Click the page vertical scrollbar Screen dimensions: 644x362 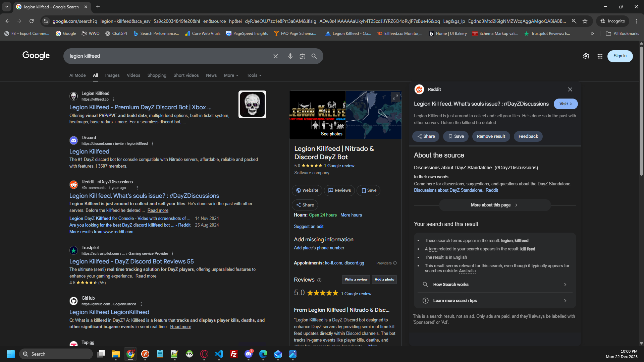coord(641,111)
